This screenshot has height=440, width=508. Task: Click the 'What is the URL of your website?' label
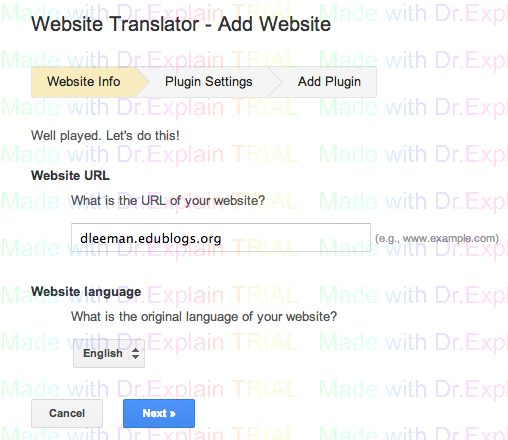tap(168, 201)
